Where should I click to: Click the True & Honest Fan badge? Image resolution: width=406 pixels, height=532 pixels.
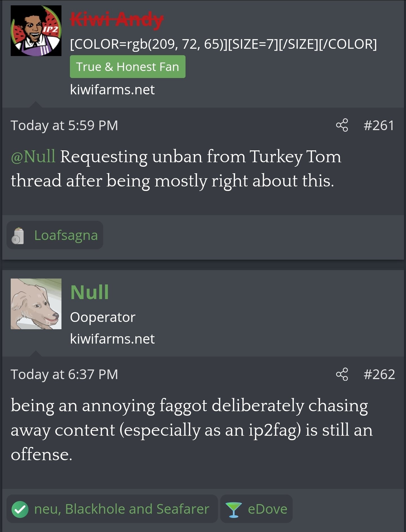[x=127, y=67]
